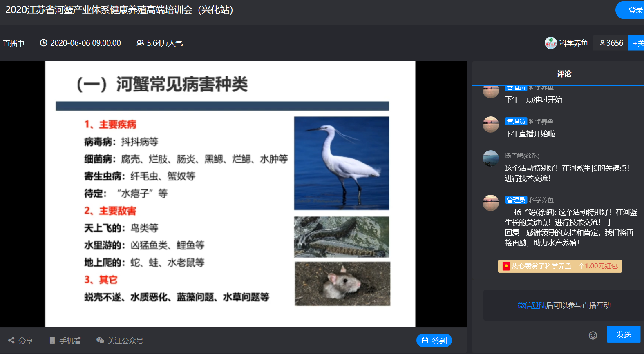Click the viewers popularity icon
644x354 pixels.
[140, 43]
